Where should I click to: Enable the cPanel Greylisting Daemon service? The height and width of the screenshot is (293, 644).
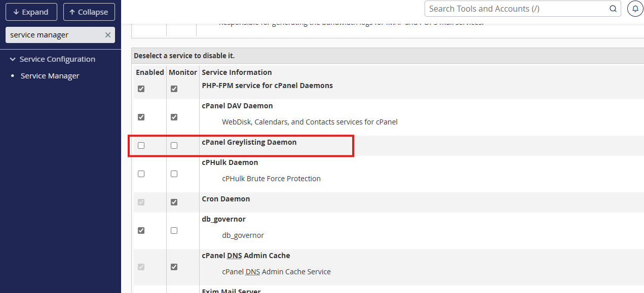click(141, 145)
